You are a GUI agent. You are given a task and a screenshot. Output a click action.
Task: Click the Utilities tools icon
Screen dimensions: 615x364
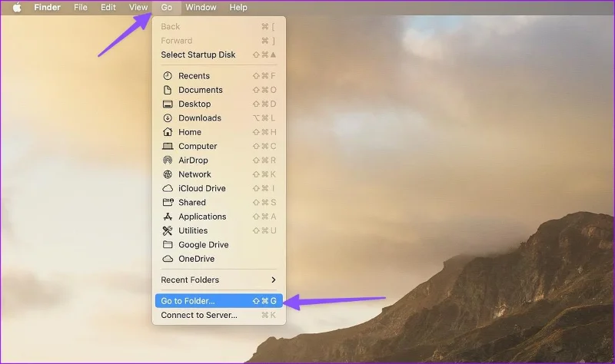point(168,230)
